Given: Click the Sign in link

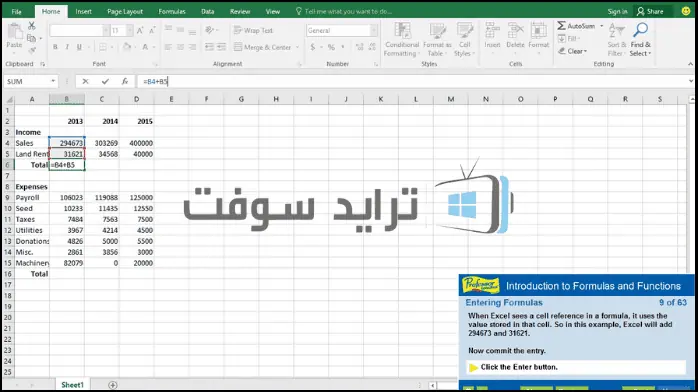Looking at the screenshot, I should (x=617, y=12).
